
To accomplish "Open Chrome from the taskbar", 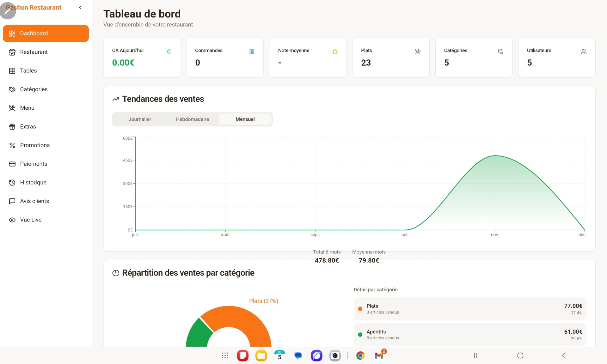I will click(x=360, y=356).
